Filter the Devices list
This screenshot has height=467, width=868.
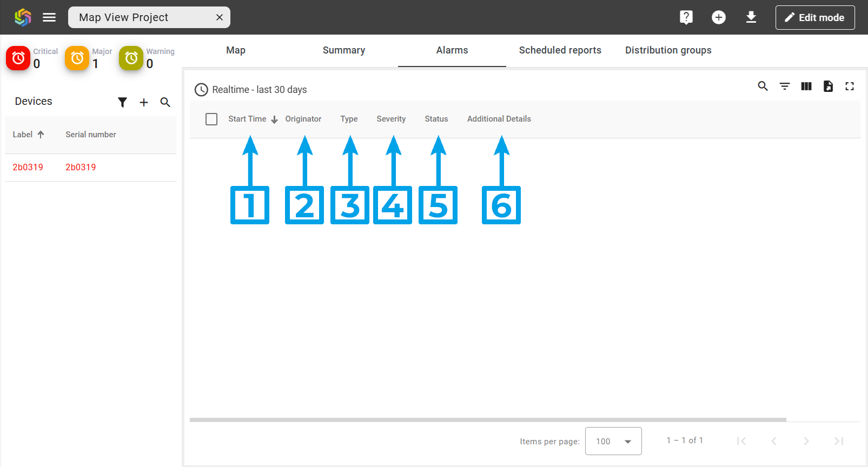(122, 102)
